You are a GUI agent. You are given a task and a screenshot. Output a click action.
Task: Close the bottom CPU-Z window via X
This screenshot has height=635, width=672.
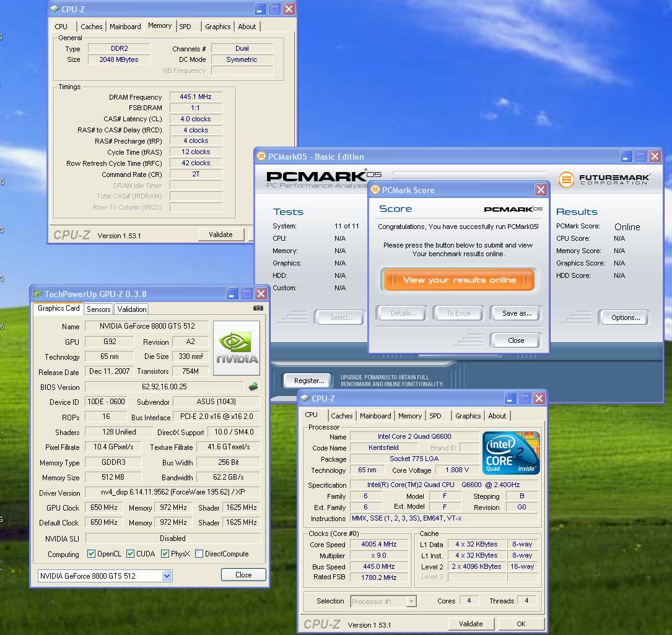coord(539,399)
